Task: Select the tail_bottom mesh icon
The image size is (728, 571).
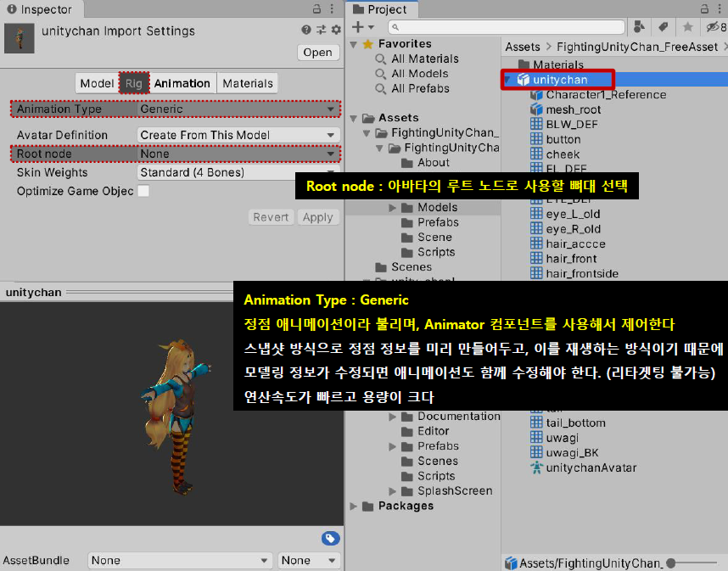Action: coord(536,423)
